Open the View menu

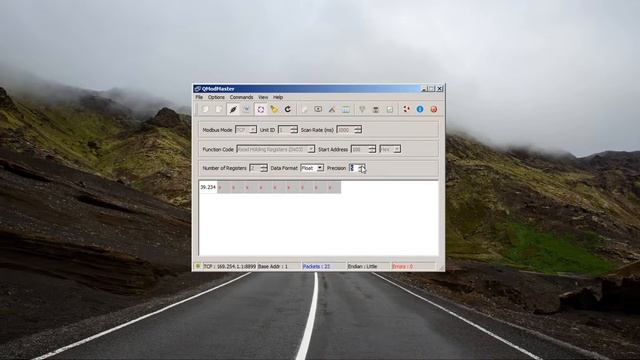263,97
